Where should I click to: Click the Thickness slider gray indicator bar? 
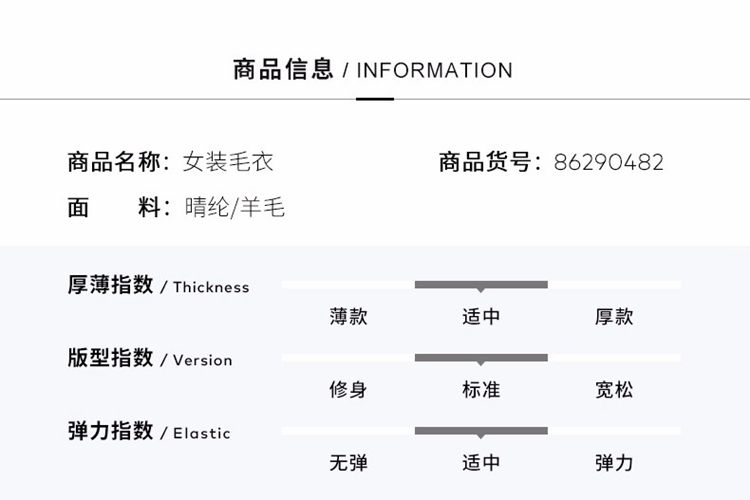point(481,285)
